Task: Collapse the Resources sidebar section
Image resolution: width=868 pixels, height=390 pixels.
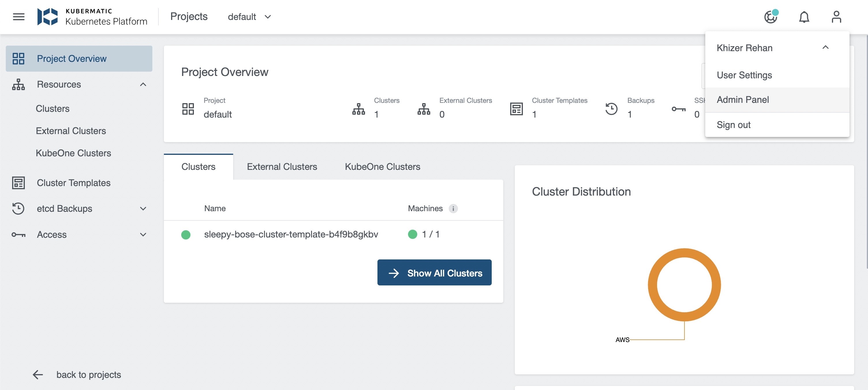Action: pyautogui.click(x=143, y=84)
